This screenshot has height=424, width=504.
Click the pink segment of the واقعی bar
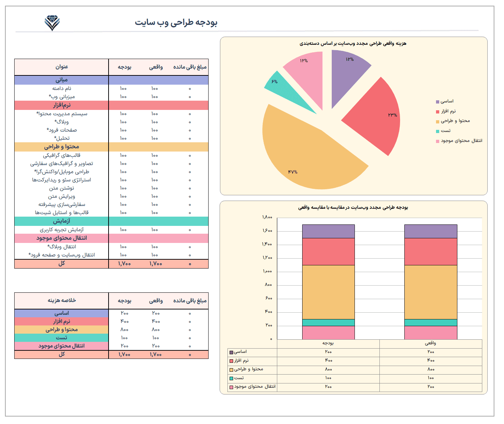tap(431, 333)
